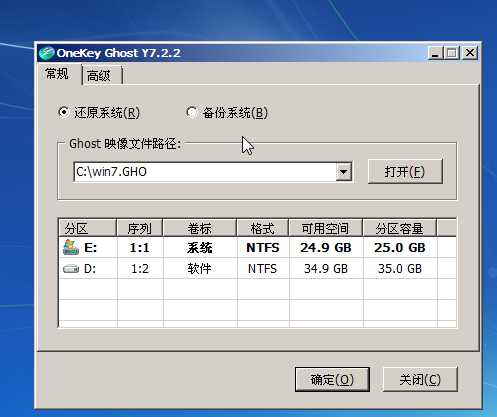Screen dimensions: 497x417
Task: Click the 软件 volume label cell
Action: coord(199,269)
